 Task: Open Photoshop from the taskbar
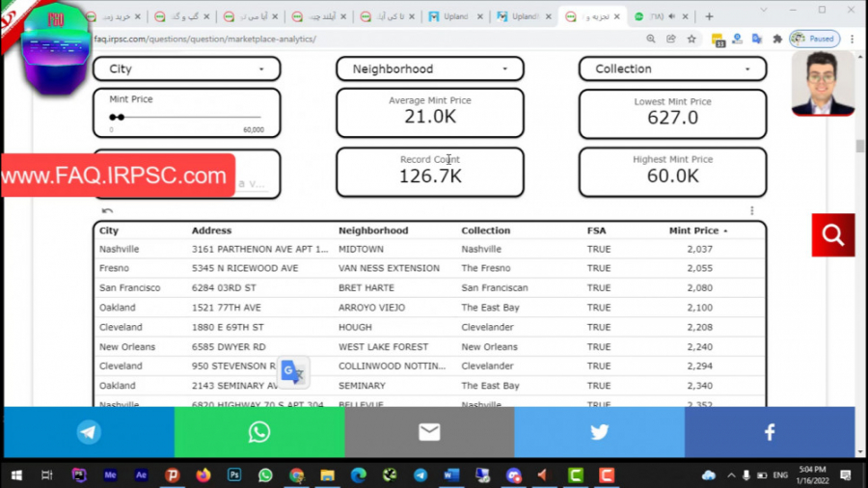[234, 475]
